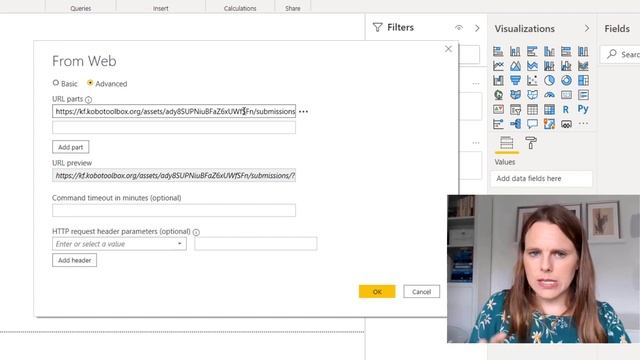Open the Queries ribbon group

(80, 8)
